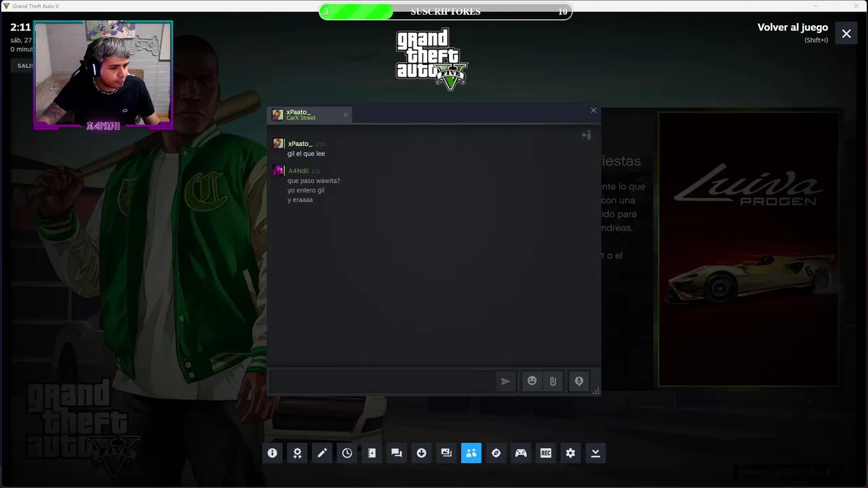Close the friends chat window

point(593,110)
